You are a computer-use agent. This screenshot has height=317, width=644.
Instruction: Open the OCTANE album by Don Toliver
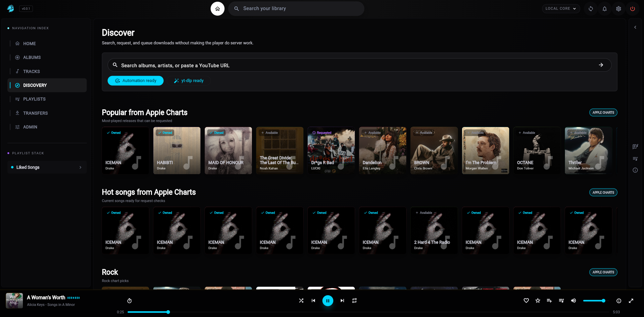click(x=537, y=151)
